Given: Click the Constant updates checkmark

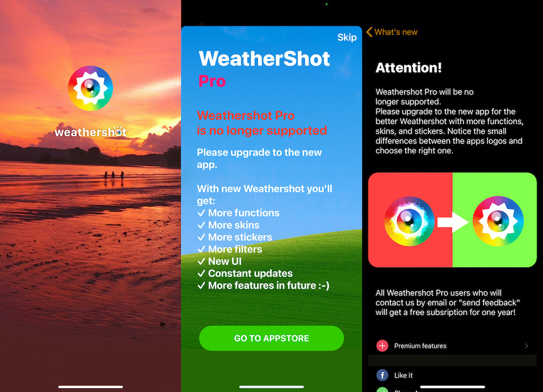Looking at the screenshot, I should (x=201, y=273).
